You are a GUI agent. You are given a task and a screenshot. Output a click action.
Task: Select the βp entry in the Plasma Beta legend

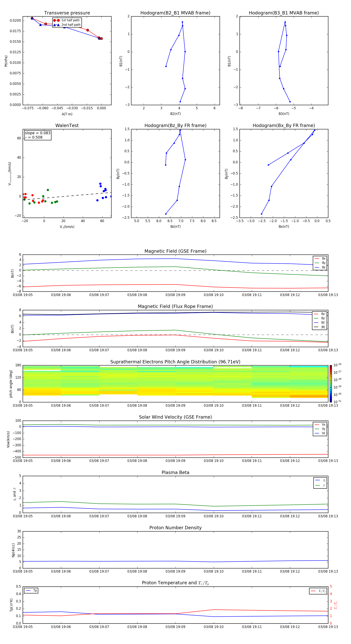(320, 480)
